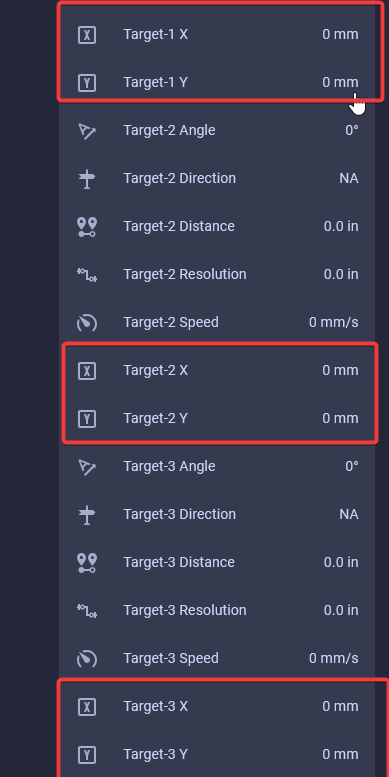Viewport: 389px width, 777px height.
Task: Click the X icon beside Target-1 X
Action: 87,35
